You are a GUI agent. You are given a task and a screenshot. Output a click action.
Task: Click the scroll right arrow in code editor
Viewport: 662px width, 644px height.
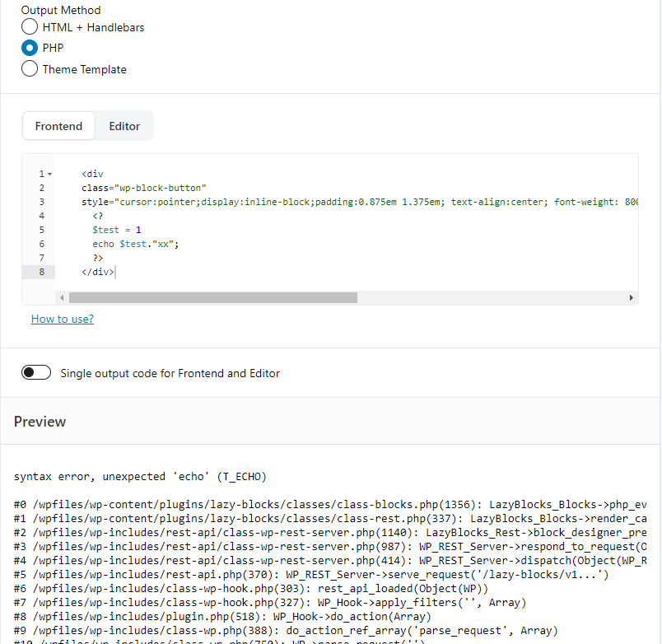(632, 298)
